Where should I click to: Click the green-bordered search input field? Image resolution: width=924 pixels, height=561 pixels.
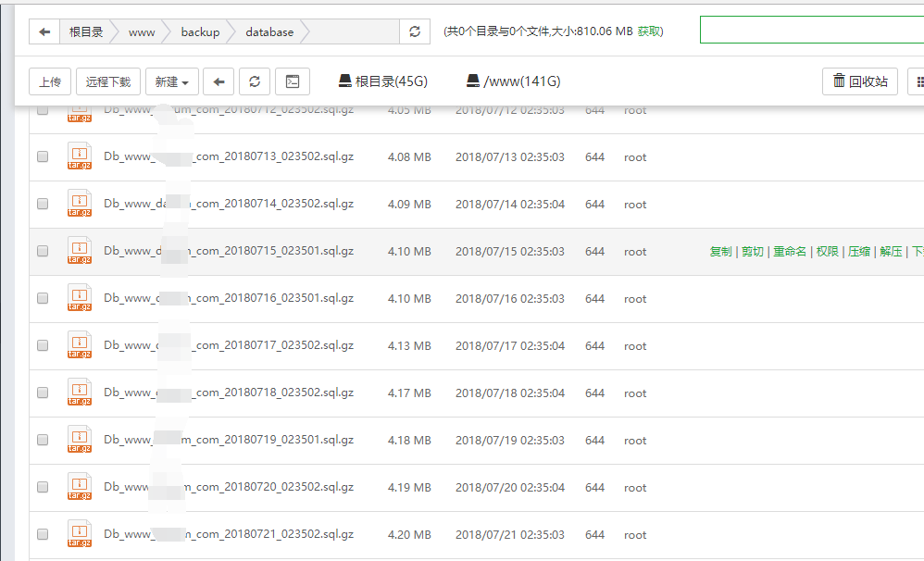[x=811, y=30]
